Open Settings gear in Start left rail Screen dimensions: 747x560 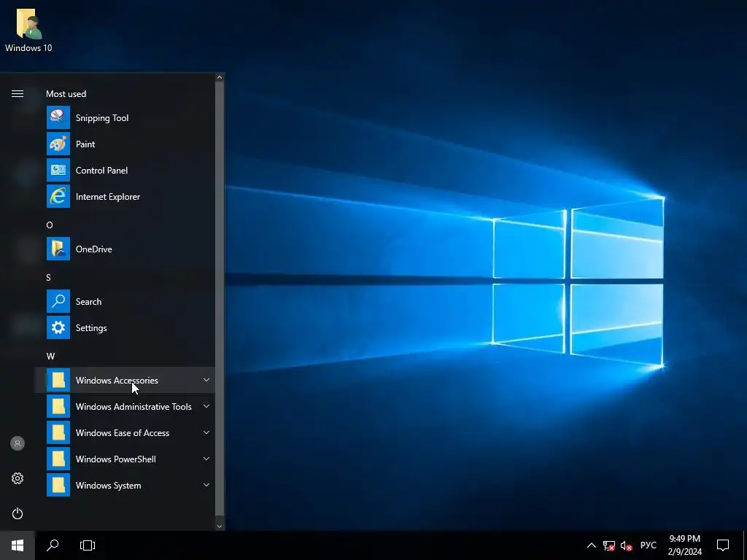18,478
